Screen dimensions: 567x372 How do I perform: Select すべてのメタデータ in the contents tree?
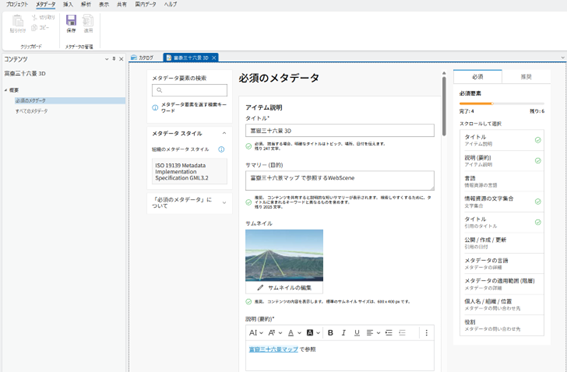click(31, 111)
